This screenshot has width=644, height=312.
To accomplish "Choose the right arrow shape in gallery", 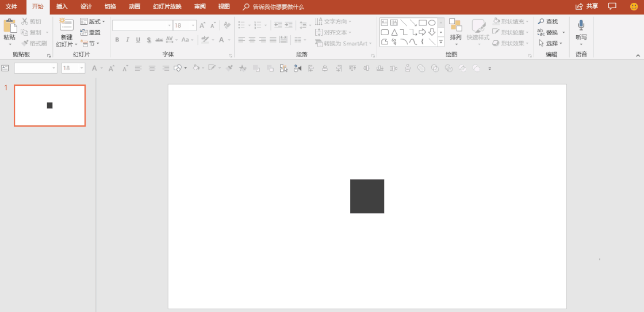I will click(x=422, y=32).
